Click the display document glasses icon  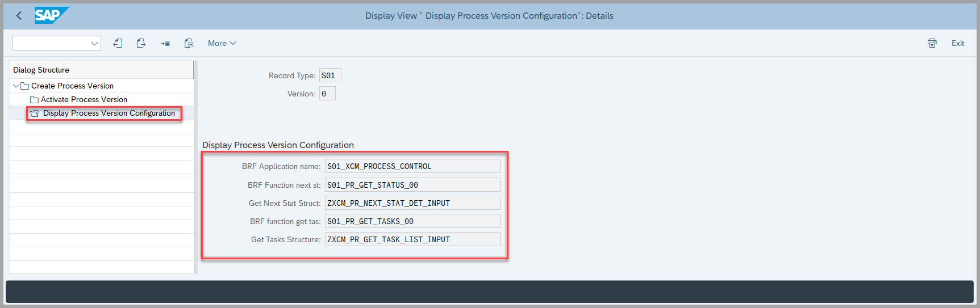189,43
